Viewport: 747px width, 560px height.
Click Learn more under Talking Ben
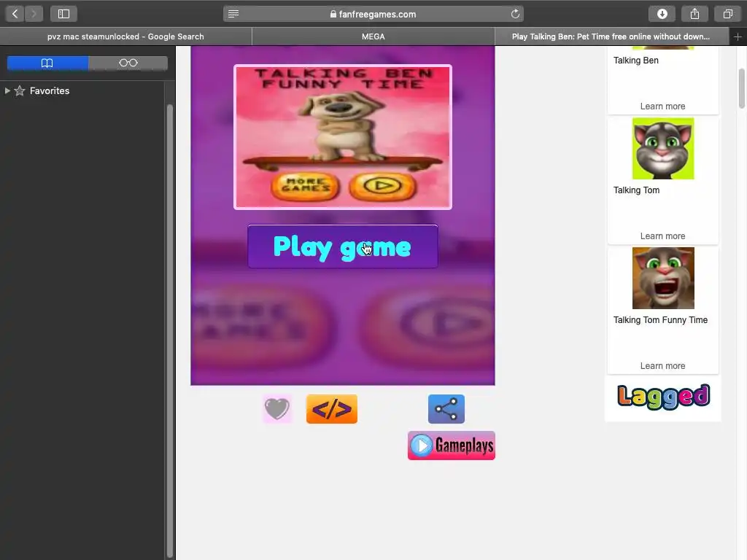tap(662, 106)
